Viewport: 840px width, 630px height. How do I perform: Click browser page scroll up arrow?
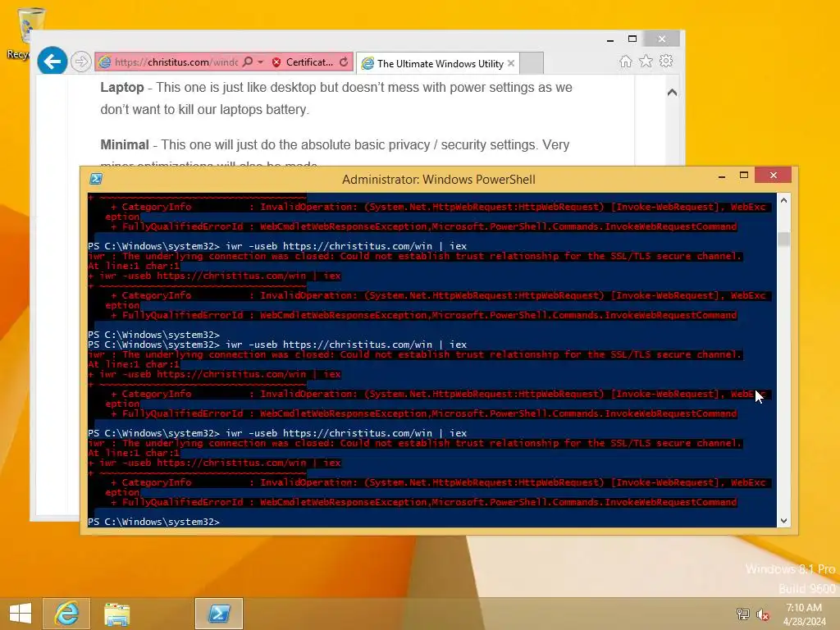pos(673,92)
